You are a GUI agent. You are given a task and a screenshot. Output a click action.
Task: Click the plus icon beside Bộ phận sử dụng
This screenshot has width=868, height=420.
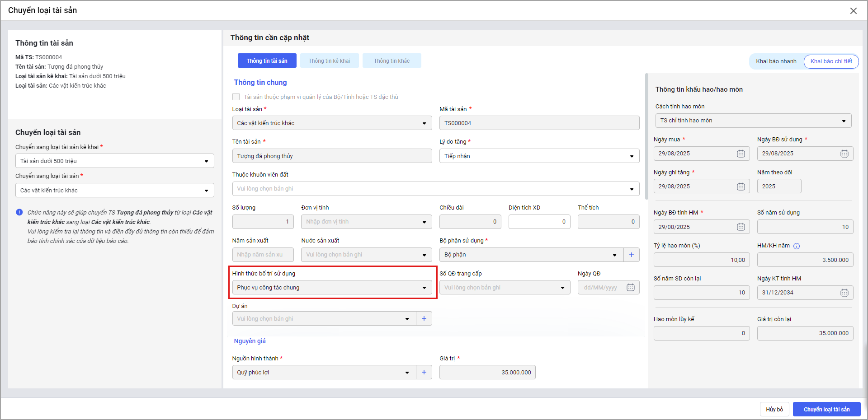tap(631, 255)
